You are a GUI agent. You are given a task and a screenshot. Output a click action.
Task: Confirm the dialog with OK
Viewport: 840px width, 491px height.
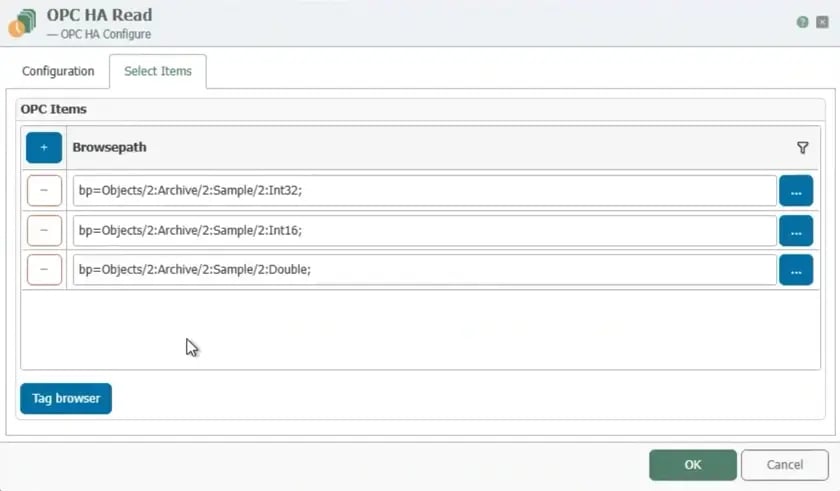pyautogui.click(x=692, y=465)
